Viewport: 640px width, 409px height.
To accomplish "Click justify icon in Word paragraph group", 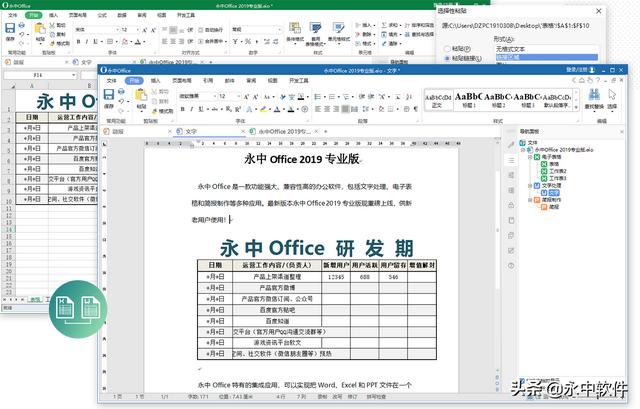I will pos(345,109).
